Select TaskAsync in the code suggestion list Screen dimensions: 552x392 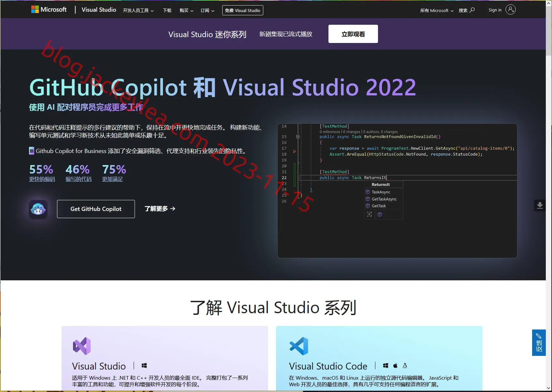384,192
